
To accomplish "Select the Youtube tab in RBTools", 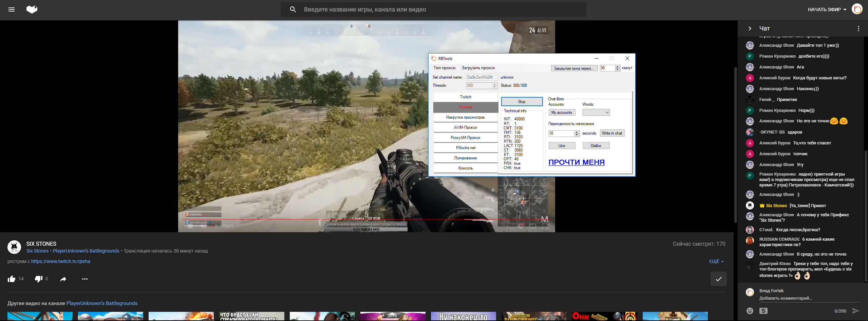I will (465, 107).
